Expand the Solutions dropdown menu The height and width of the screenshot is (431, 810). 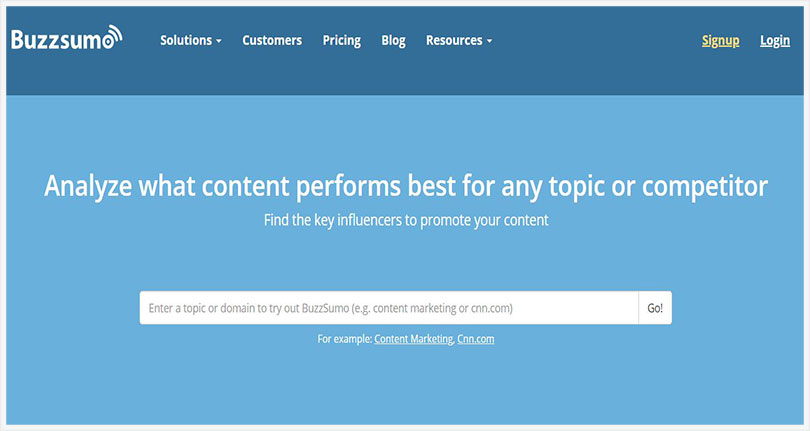click(x=191, y=40)
